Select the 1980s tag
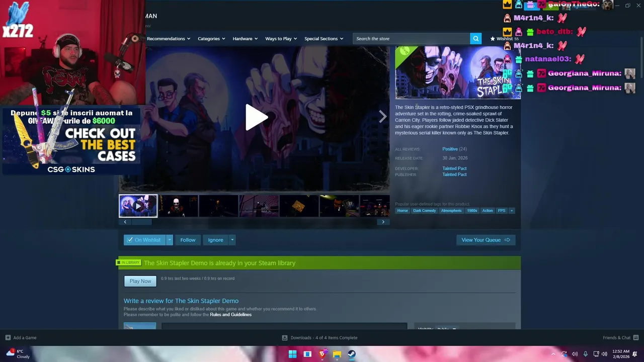 [x=472, y=211]
